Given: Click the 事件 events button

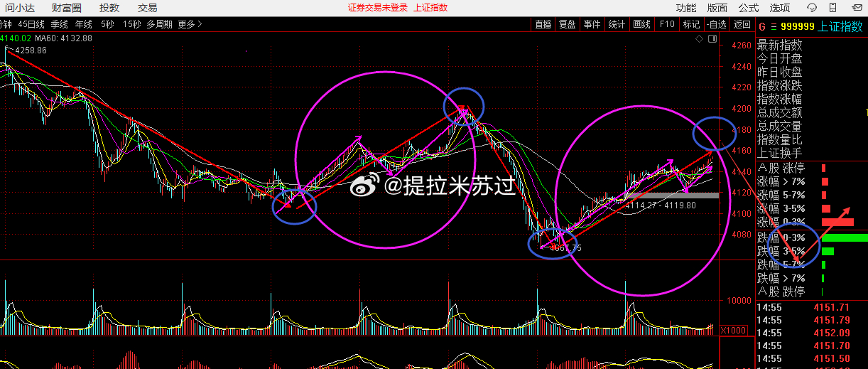Looking at the screenshot, I should coord(592,24).
